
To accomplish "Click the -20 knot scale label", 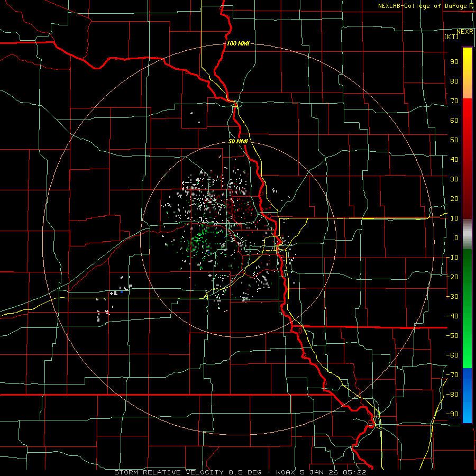I will coord(452,277).
